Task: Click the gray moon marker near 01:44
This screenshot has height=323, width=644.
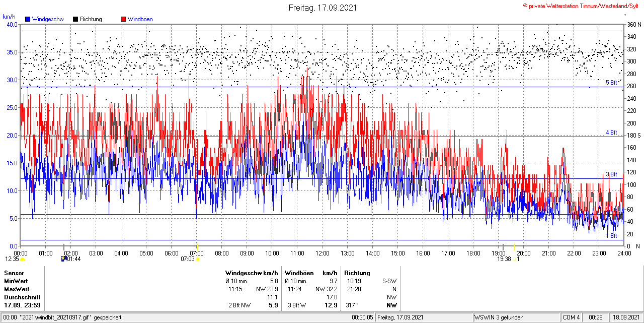Action: coord(63,247)
